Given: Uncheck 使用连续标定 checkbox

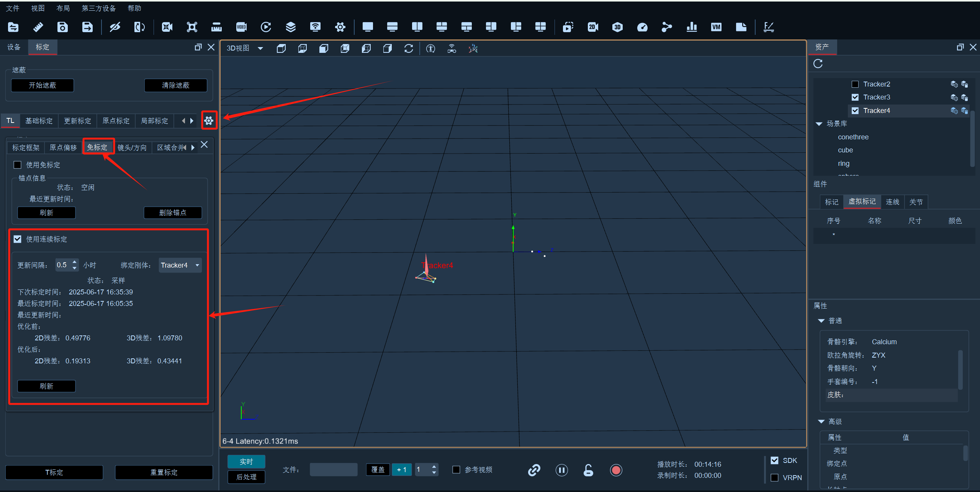Looking at the screenshot, I should [x=17, y=239].
